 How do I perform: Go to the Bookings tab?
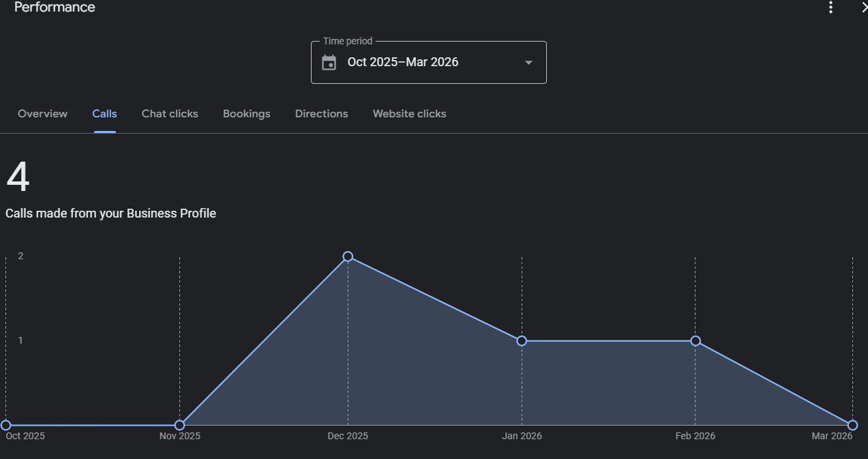tap(246, 114)
